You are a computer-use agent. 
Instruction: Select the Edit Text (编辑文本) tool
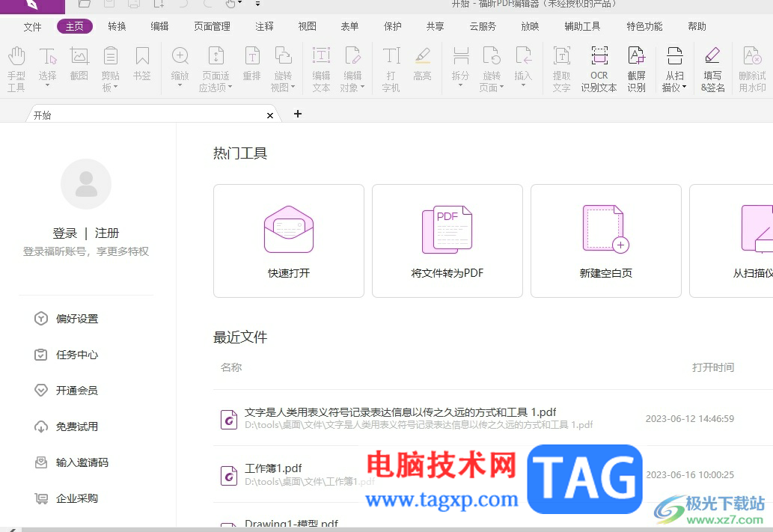[321, 69]
